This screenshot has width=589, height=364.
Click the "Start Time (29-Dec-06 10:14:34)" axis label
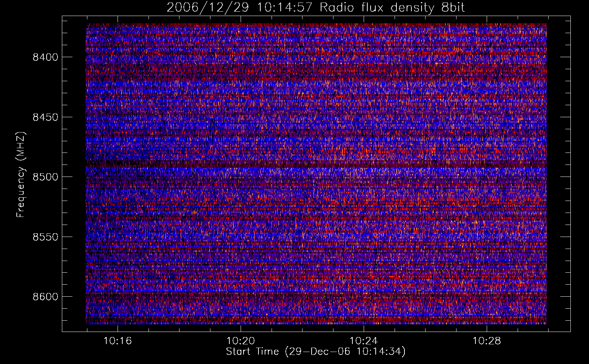316,352
